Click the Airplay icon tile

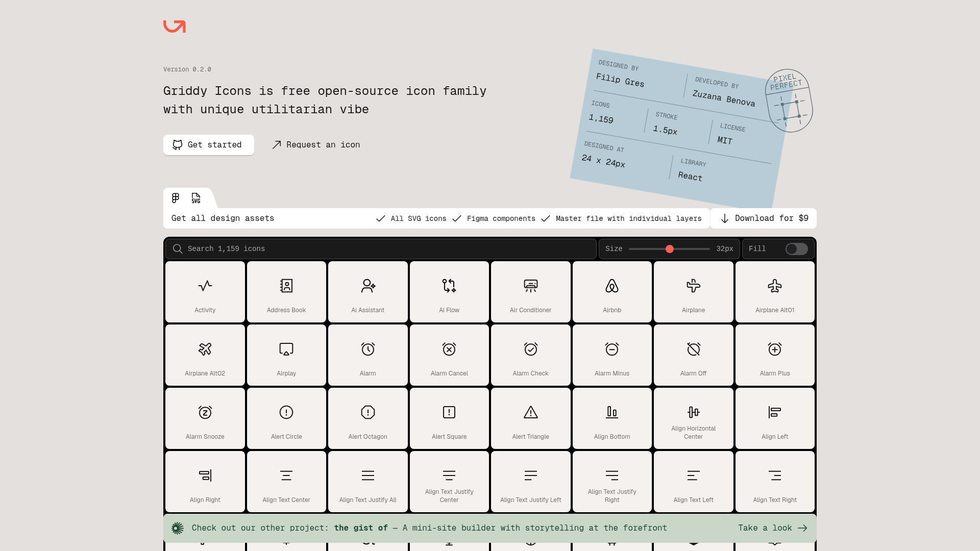coord(286,355)
